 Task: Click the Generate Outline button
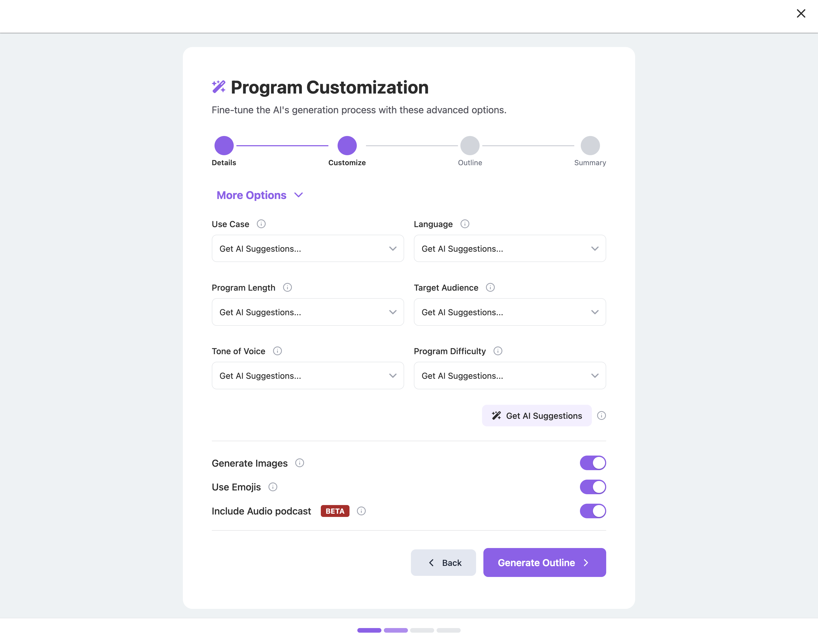pos(545,562)
